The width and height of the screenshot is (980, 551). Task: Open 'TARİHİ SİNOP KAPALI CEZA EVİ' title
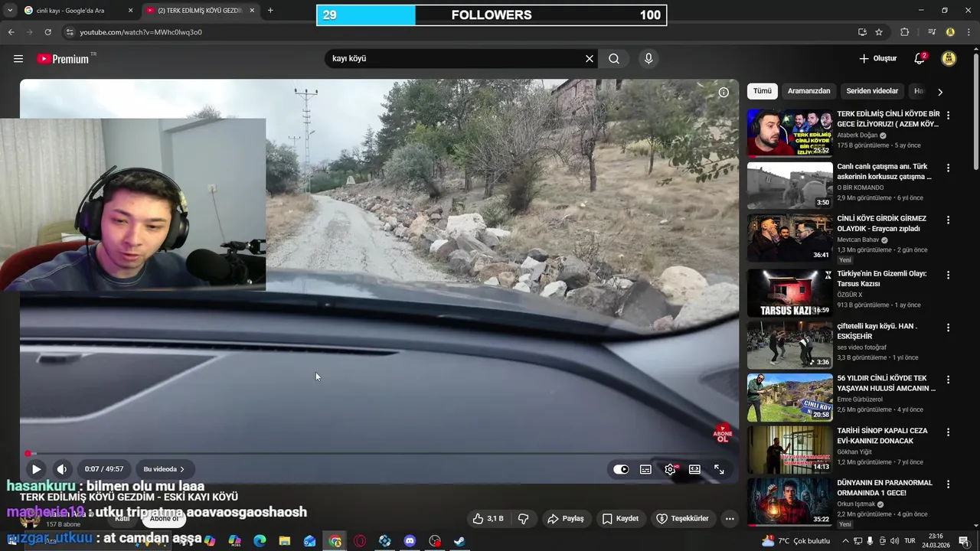tap(882, 436)
